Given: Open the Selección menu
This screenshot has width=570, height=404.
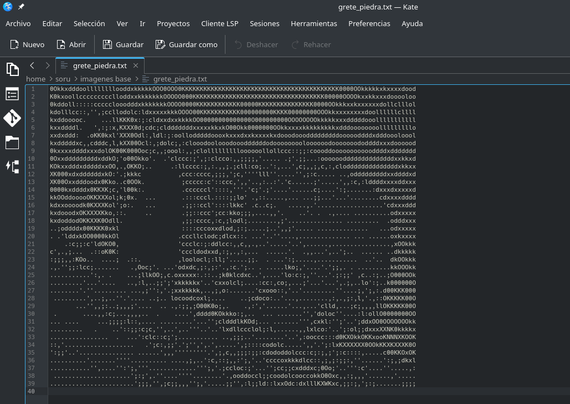Looking at the screenshot, I should point(89,24).
